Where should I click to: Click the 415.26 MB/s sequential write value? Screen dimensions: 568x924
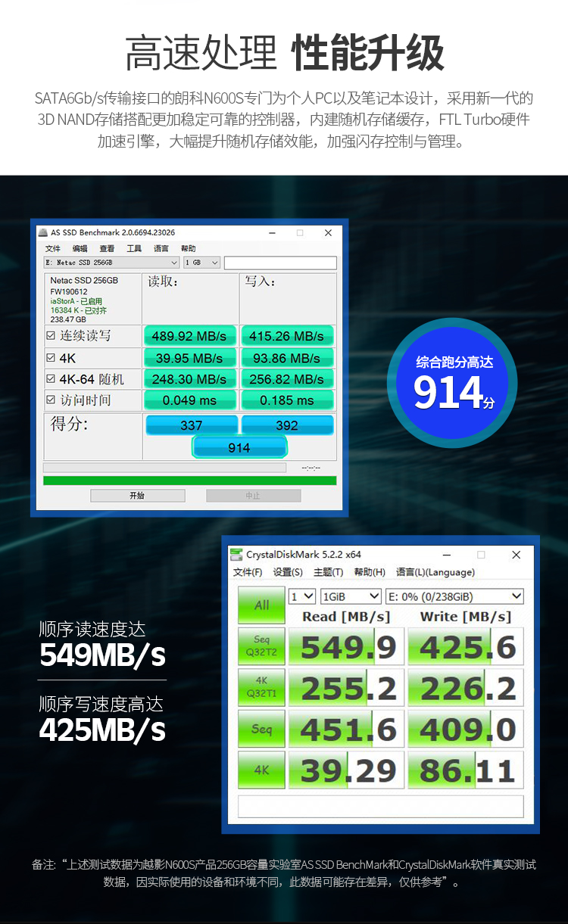(x=287, y=336)
